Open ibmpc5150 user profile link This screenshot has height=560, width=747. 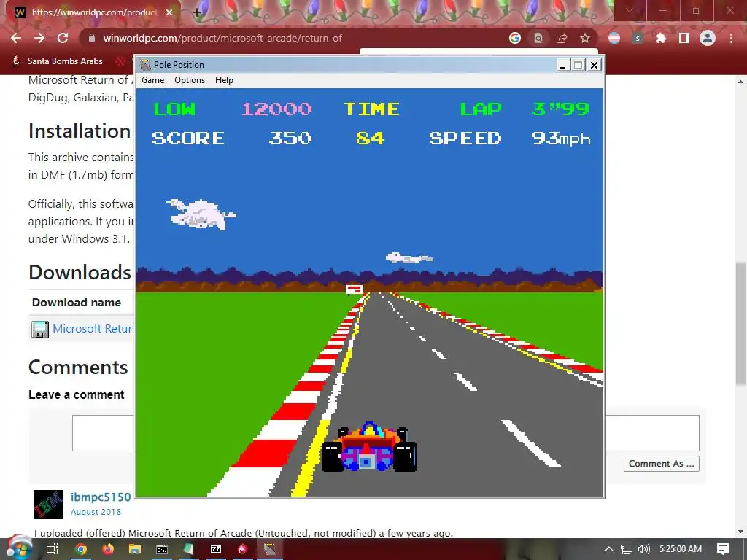pos(101,497)
